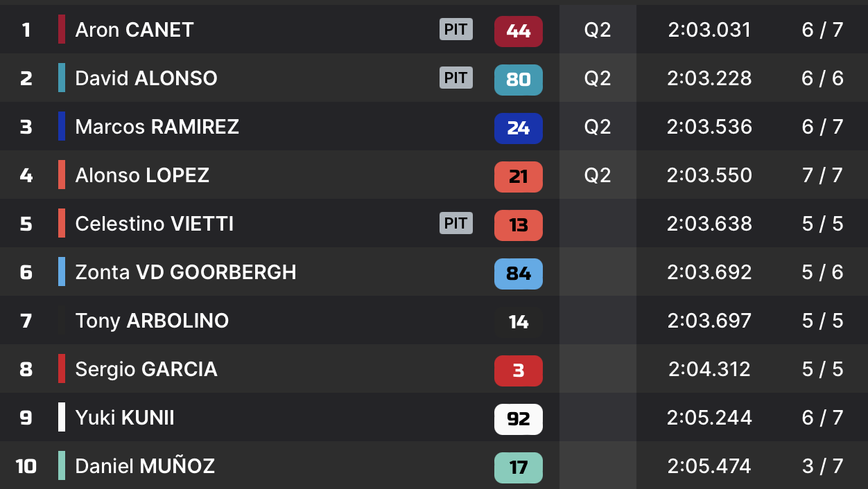Click the white number 92 badge
The width and height of the screenshot is (868, 489).
point(518,419)
